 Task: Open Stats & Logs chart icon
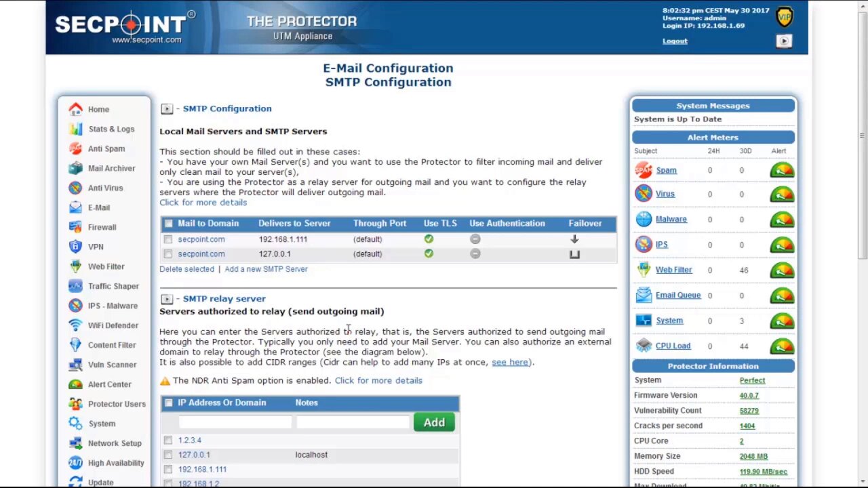(x=75, y=129)
